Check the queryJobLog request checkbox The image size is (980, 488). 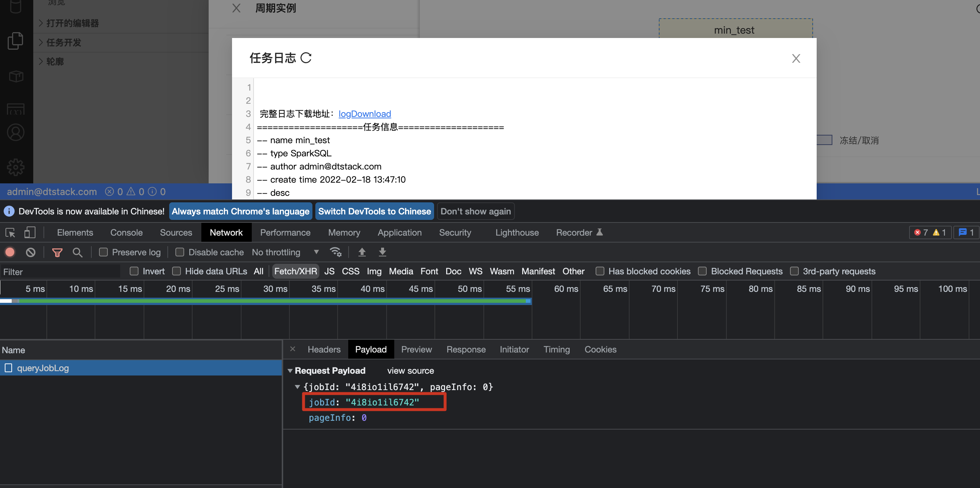8,368
